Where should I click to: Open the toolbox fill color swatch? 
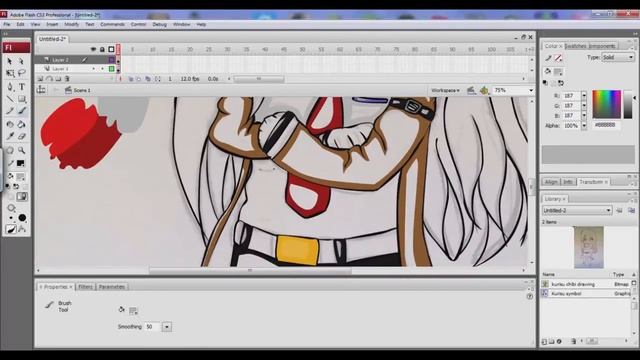pos(21,177)
